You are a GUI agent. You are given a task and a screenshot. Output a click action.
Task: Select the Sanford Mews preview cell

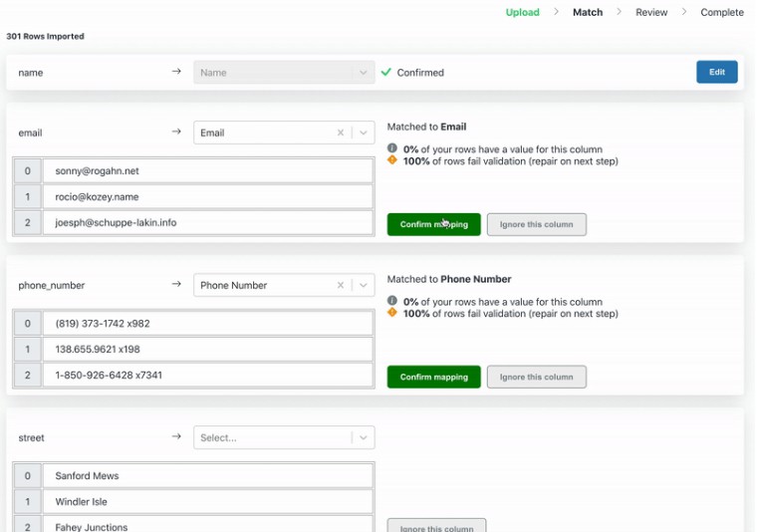click(x=207, y=476)
